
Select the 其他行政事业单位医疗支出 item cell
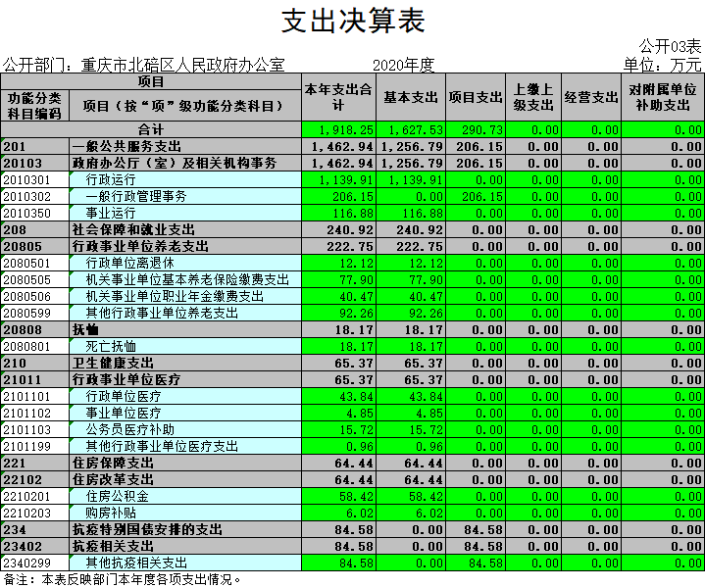(185, 446)
